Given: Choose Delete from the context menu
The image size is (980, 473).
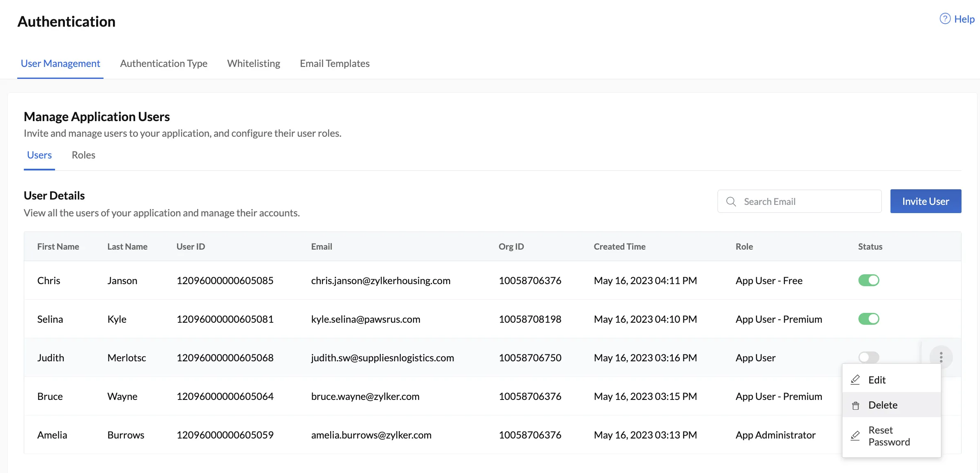Looking at the screenshot, I should [x=892, y=405].
